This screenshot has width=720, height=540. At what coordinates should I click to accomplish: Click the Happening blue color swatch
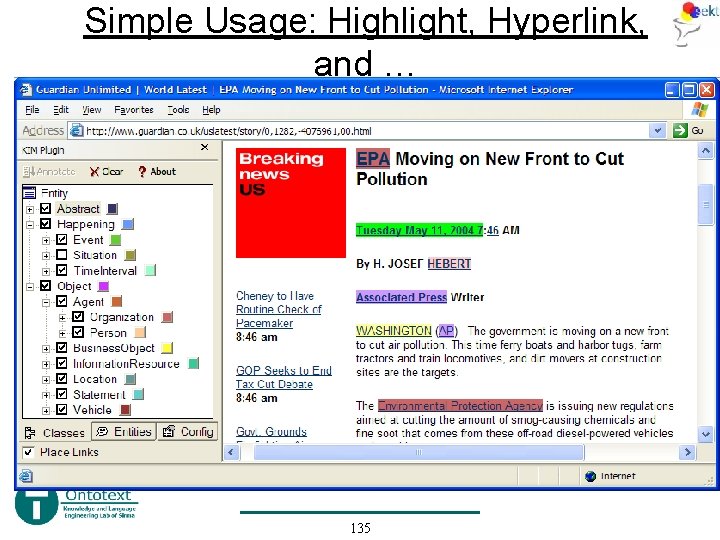click(128, 225)
